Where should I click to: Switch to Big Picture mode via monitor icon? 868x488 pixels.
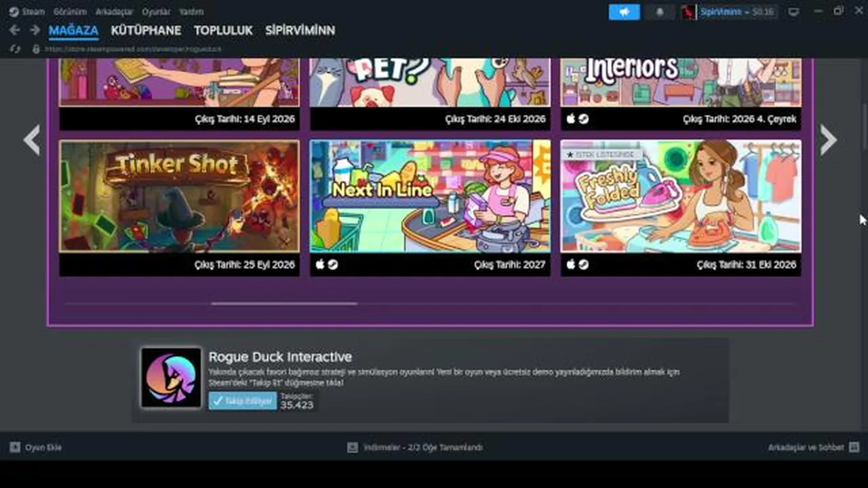(793, 12)
